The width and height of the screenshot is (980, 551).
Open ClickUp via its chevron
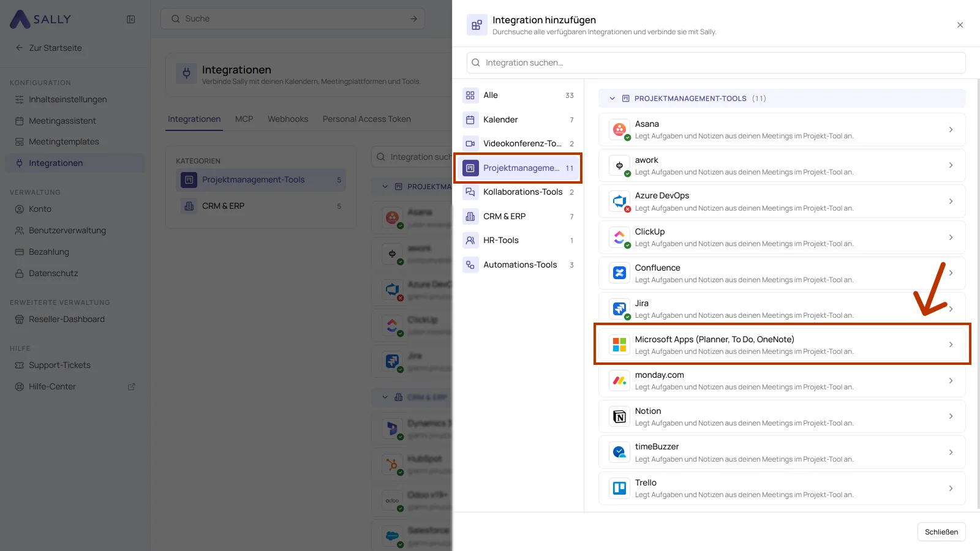(x=951, y=237)
